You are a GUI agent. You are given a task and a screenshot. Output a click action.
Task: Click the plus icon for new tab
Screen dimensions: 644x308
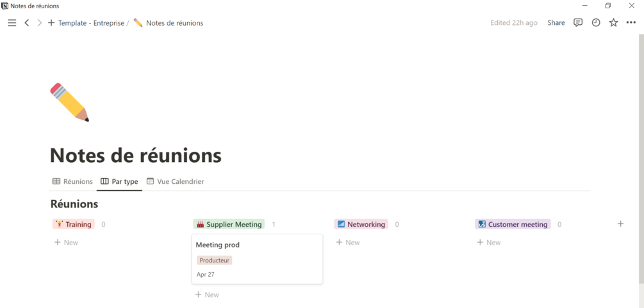[x=51, y=23]
